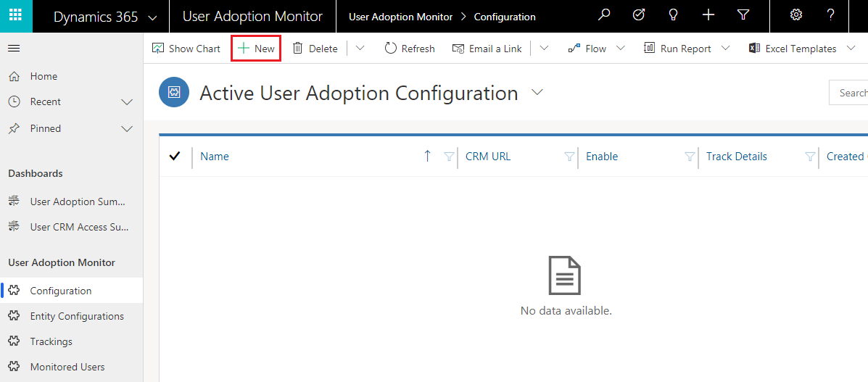The image size is (868, 382).
Task: Collapse the sidebar with hamburger icon
Action: (x=14, y=49)
